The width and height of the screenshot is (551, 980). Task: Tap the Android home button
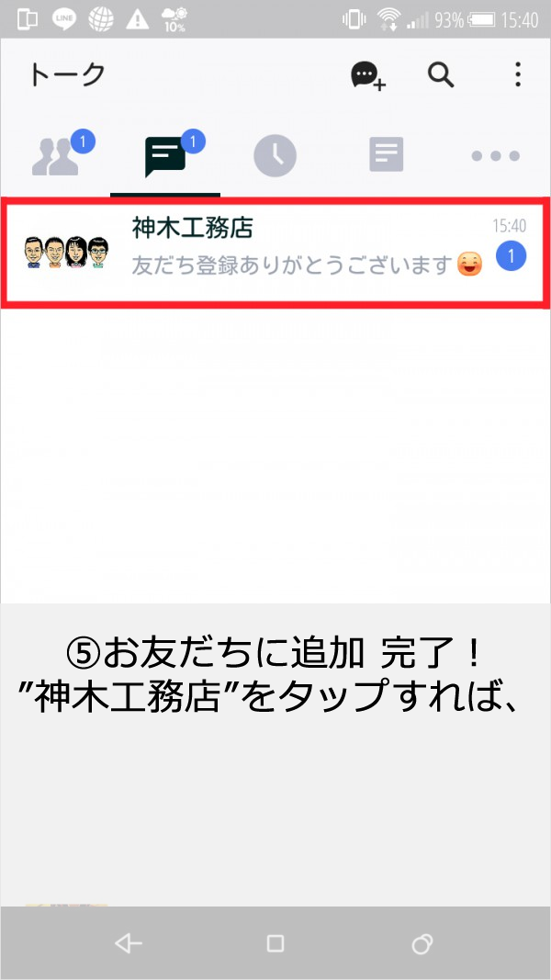[275, 943]
